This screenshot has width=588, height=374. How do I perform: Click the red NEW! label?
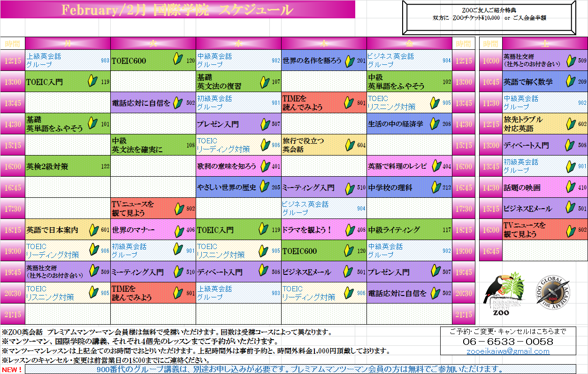pyautogui.click(x=12, y=369)
